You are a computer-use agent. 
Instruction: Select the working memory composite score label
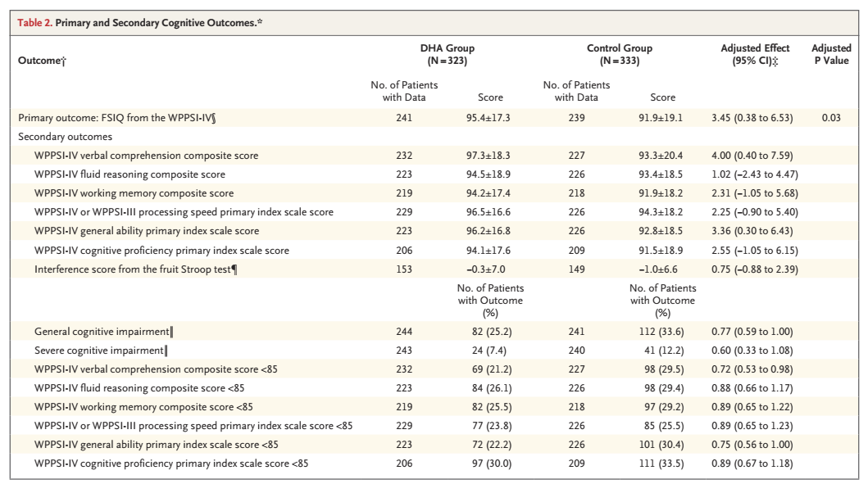[x=134, y=193]
